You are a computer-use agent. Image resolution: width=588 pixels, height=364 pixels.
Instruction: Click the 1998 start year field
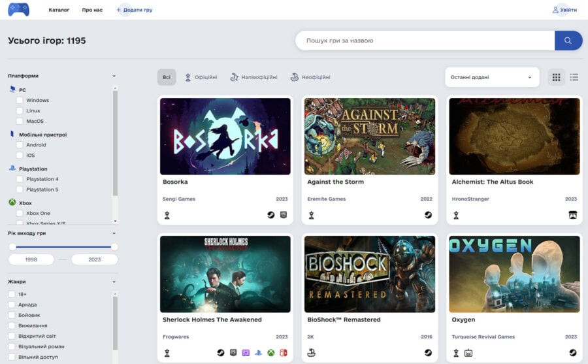point(31,259)
